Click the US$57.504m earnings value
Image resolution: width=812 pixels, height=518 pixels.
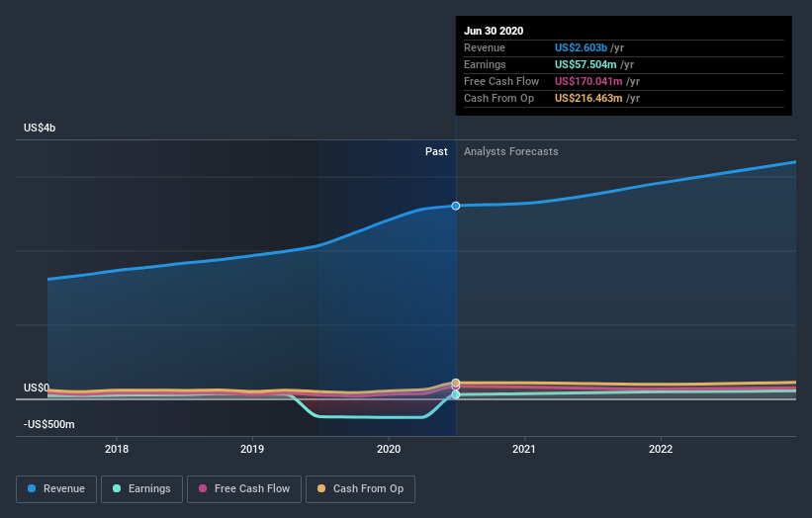coord(586,64)
